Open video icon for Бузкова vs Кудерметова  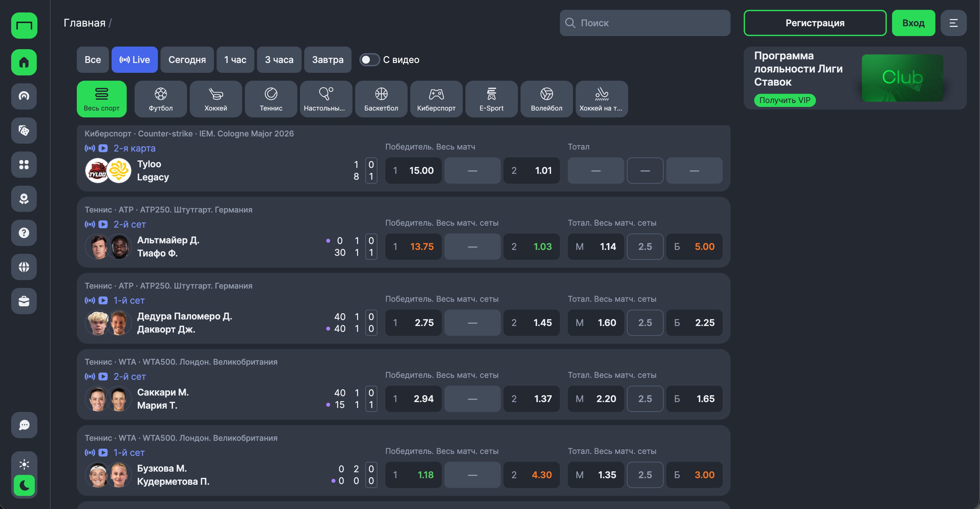coord(103,452)
